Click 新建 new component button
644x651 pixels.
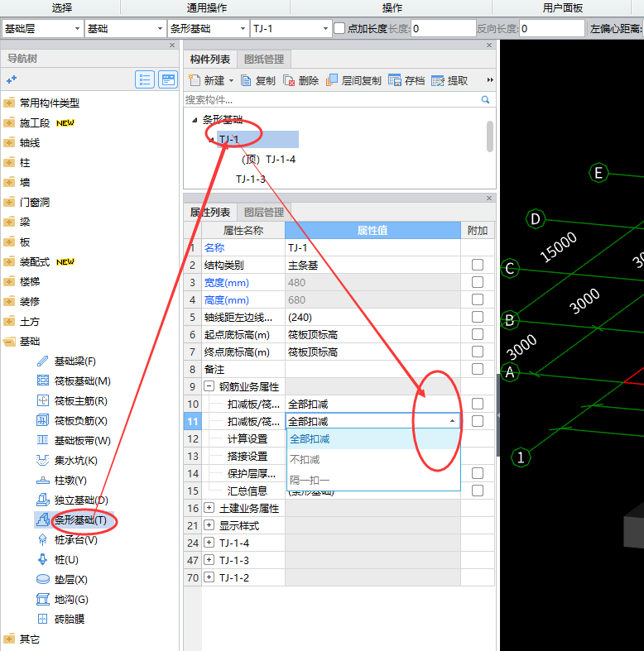pos(211,80)
